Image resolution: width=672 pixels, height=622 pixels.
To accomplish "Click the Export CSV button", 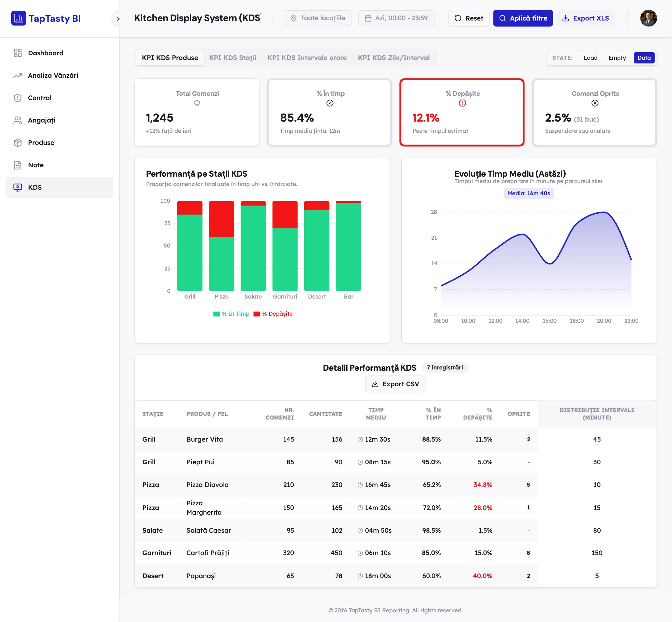I will tap(395, 384).
